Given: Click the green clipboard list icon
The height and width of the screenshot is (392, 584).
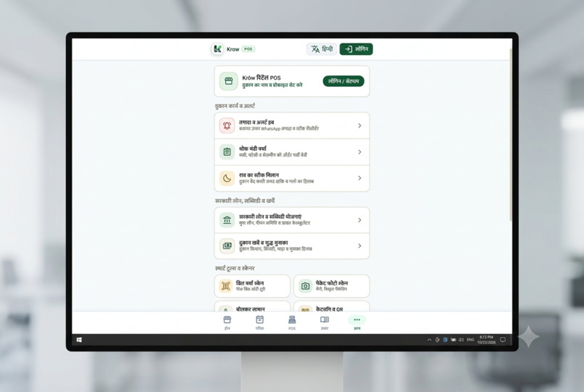Looking at the screenshot, I should [227, 152].
